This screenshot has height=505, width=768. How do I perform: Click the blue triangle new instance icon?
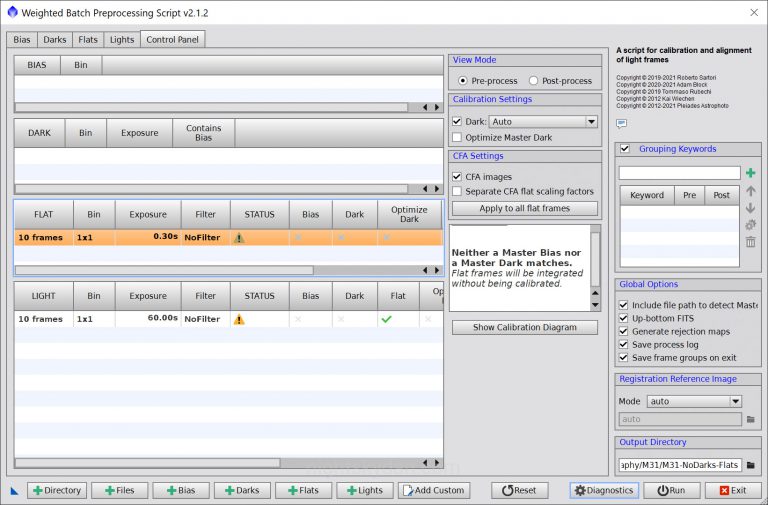[x=15, y=491]
